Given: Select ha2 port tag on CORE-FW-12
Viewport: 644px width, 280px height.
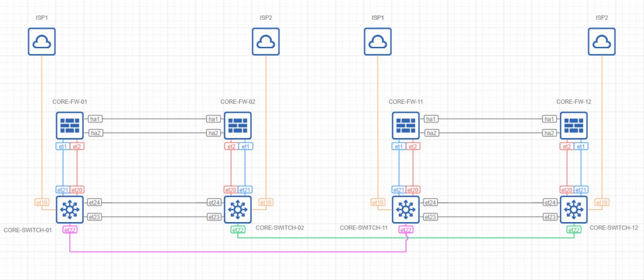Looking at the screenshot, I should click(549, 133).
